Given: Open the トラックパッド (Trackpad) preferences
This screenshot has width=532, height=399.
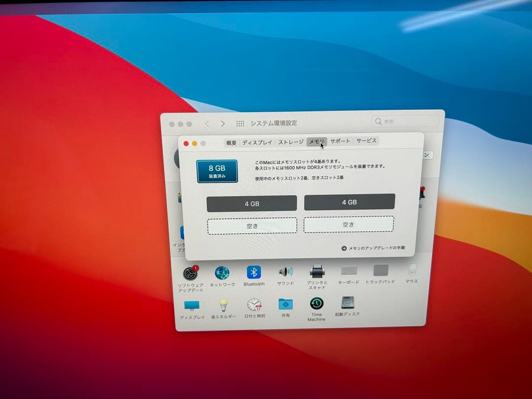Looking at the screenshot, I should [381, 271].
